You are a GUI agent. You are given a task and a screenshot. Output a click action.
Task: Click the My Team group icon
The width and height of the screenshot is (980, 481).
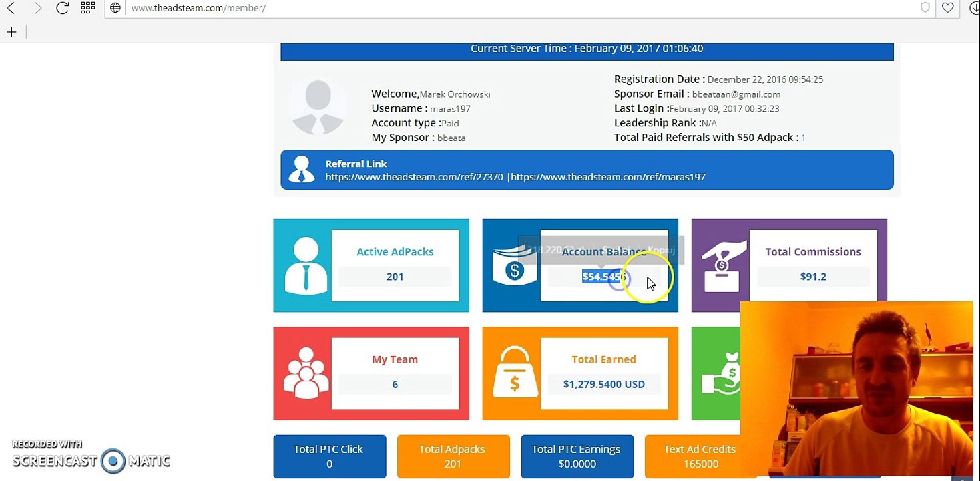(306, 373)
